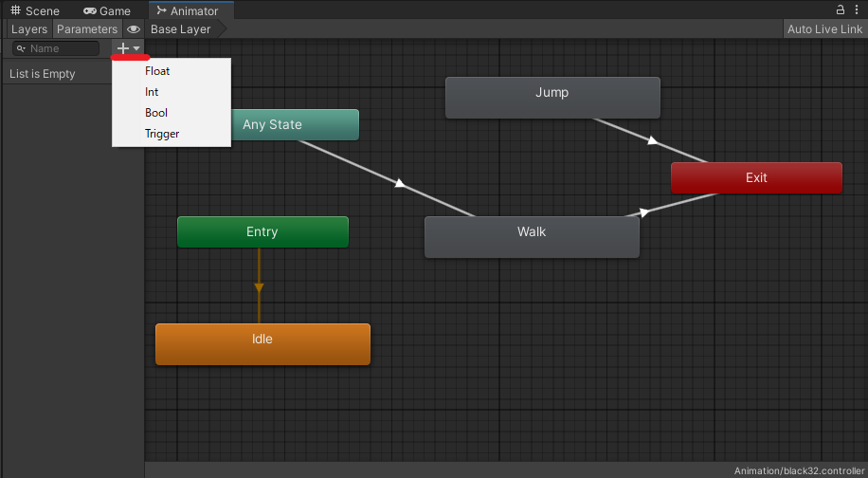Choose Bool from the parameter menu
Screen dimensions: 868x478
pos(172,113)
